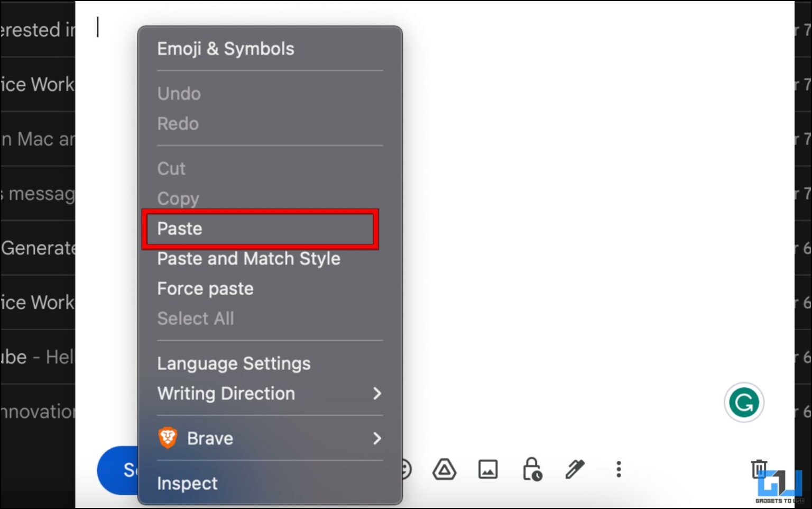Image resolution: width=812 pixels, height=509 pixels.
Task: Open Language Settings
Action: [x=234, y=363]
